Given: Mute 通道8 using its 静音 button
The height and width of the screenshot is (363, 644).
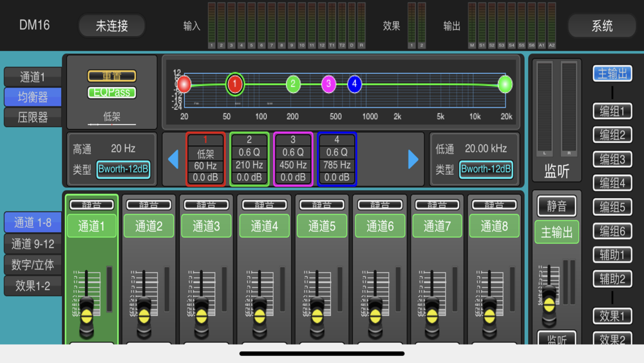Looking at the screenshot, I should (494, 205).
